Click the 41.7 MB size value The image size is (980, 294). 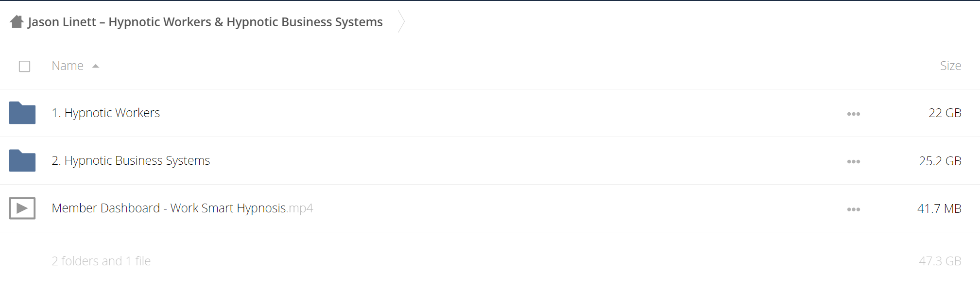point(939,208)
